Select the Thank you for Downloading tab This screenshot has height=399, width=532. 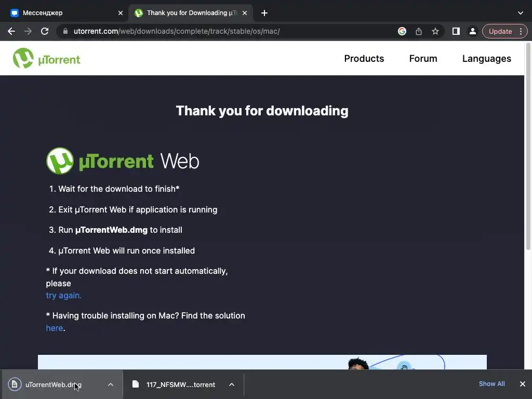tap(191, 13)
